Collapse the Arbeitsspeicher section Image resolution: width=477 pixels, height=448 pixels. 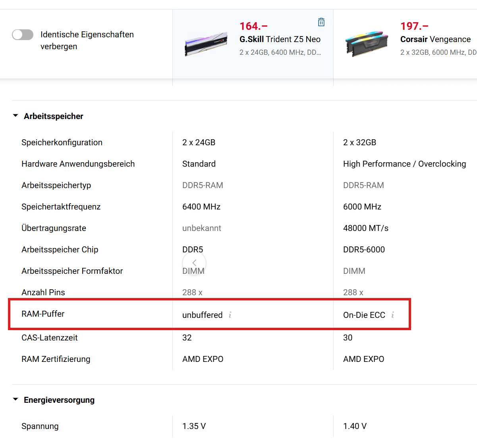pyautogui.click(x=15, y=116)
